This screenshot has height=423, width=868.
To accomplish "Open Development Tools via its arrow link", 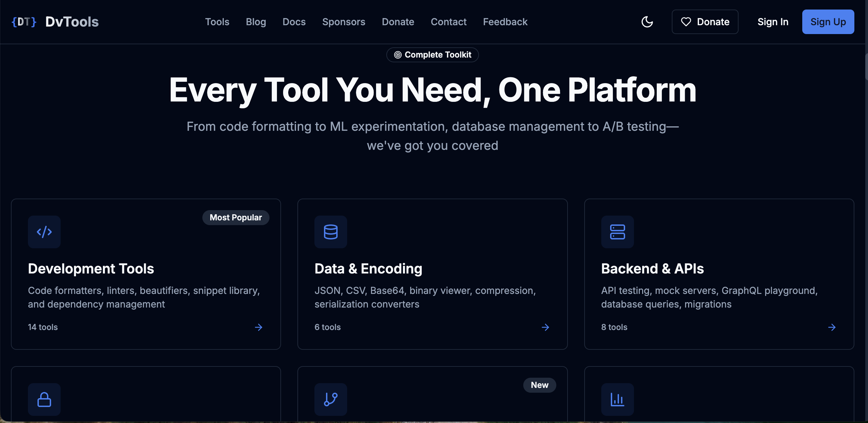I will click(258, 327).
